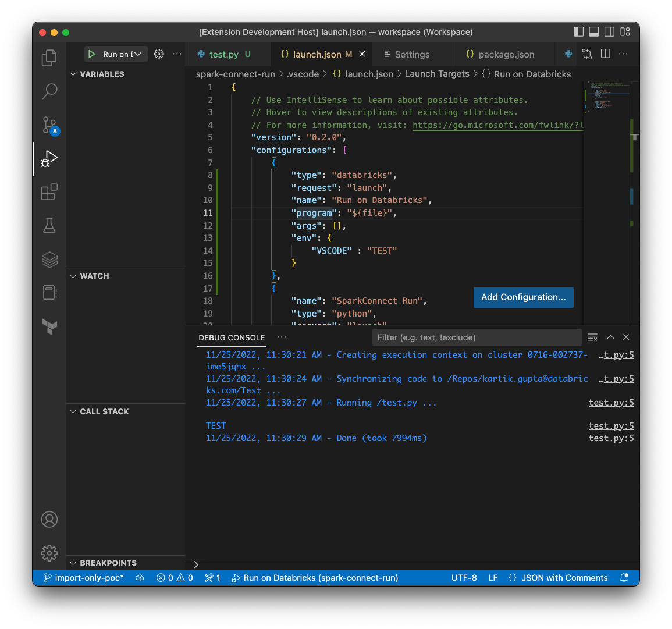Click errors and warnings count in status bar
The height and width of the screenshot is (629, 672).
tap(175, 578)
